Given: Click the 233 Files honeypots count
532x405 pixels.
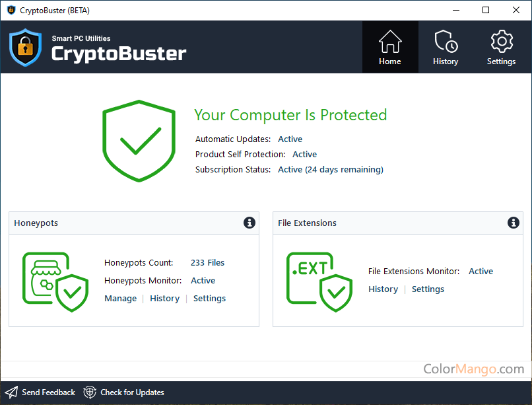Looking at the screenshot, I should point(207,263).
